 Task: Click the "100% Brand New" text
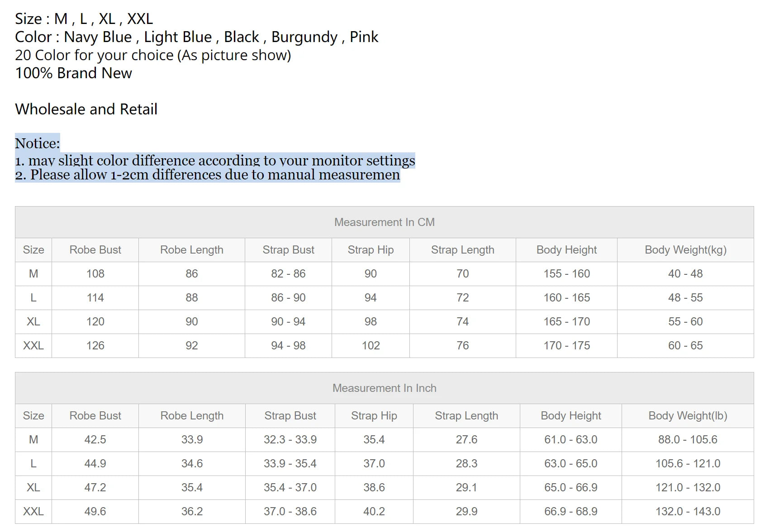pyautogui.click(x=73, y=73)
